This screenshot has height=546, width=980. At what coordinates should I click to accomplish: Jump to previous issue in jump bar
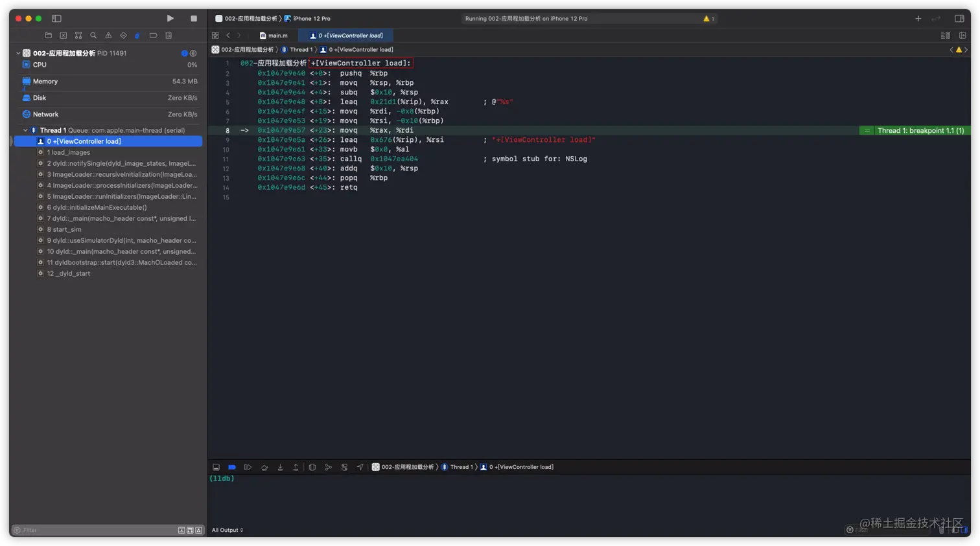pyautogui.click(x=951, y=50)
